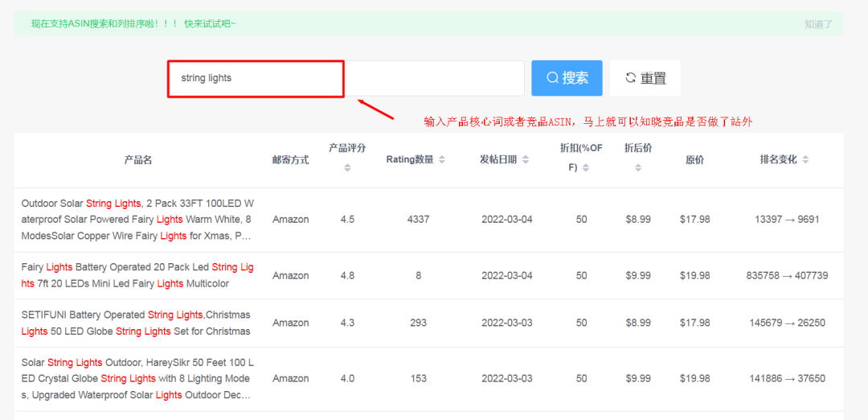Click the 产品名 column header
The image size is (868, 420).
tap(138, 160)
